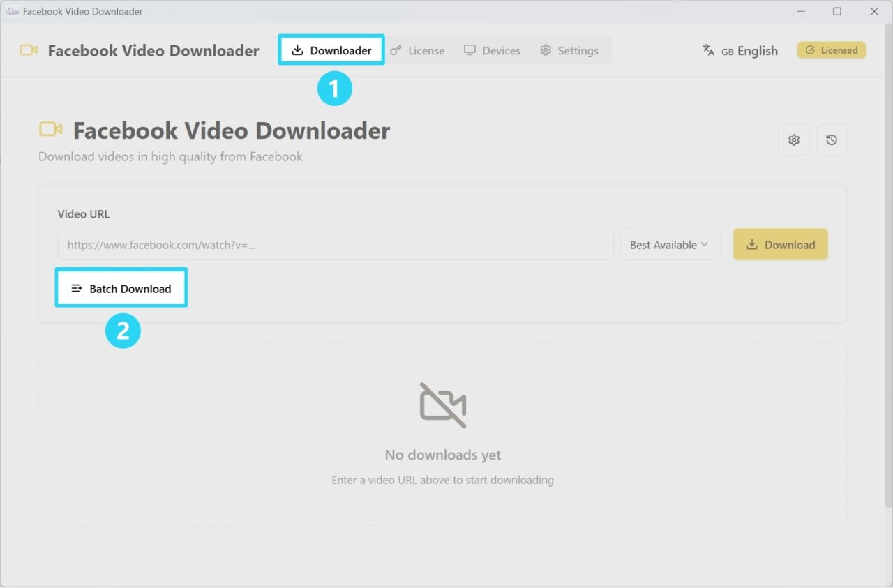
Task: Open the GB English language selector
Action: 740,50
